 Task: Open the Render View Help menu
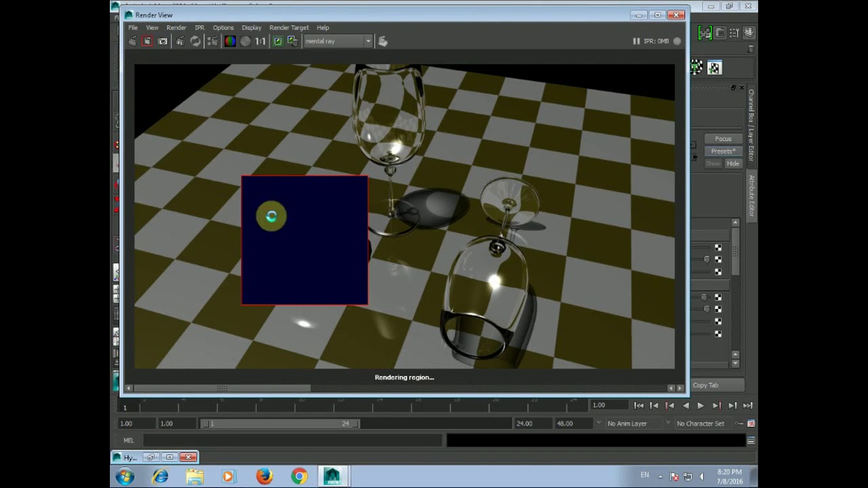click(x=323, y=28)
